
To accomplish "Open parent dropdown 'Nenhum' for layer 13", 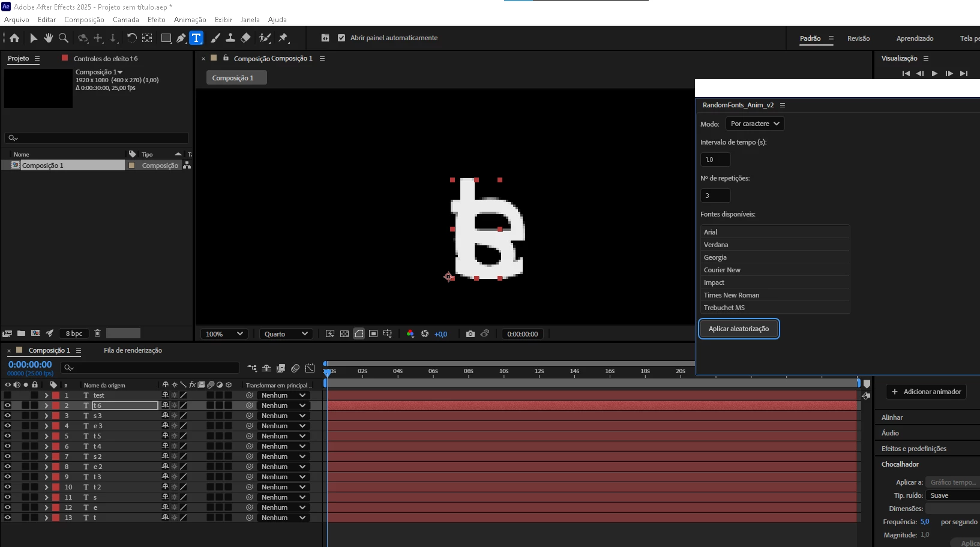I will pyautogui.click(x=283, y=518).
